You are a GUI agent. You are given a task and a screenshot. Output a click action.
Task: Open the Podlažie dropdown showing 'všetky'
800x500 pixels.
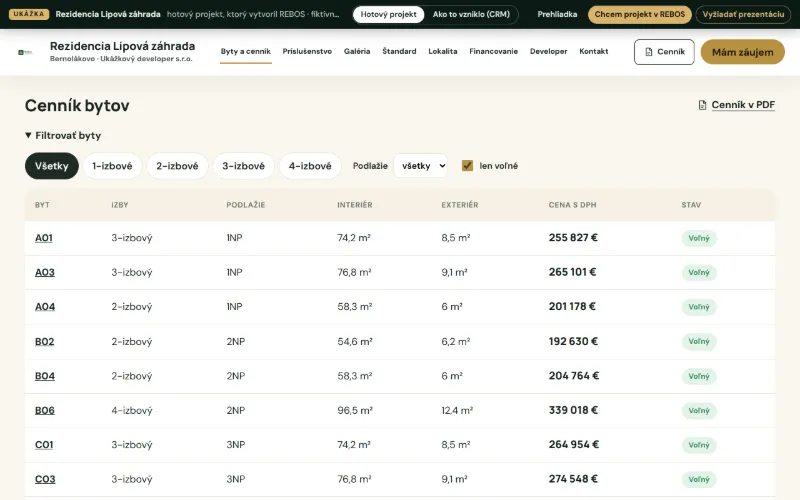[x=420, y=166]
